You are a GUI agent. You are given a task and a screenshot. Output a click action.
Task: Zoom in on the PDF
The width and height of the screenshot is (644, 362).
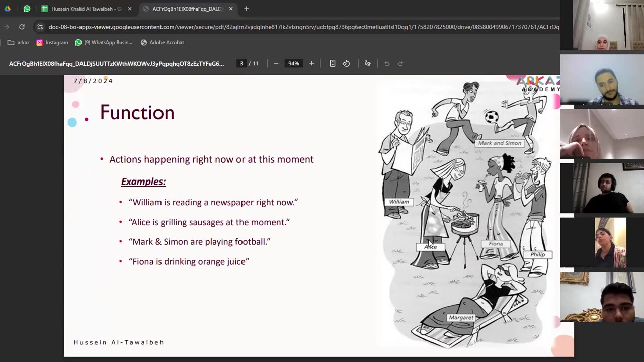[311, 64]
